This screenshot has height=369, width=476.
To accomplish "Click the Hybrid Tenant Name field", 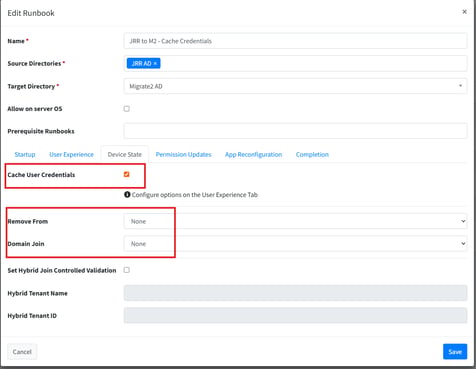I will [x=295, y=293].
